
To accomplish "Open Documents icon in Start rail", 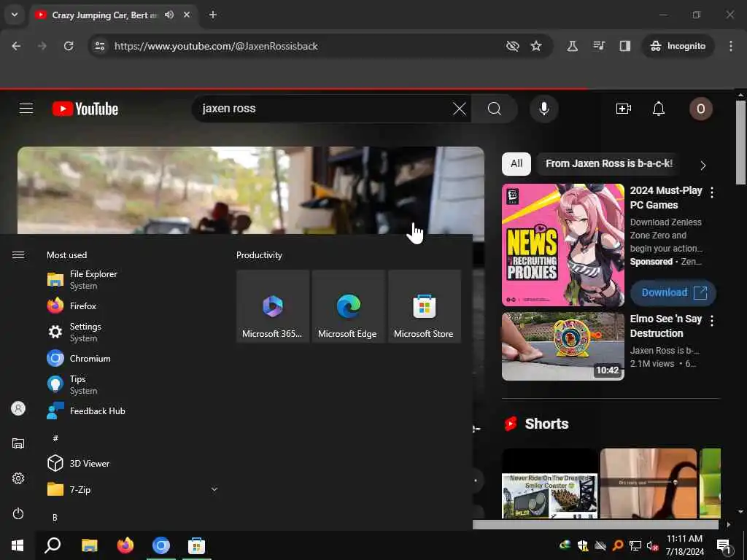I will [x=18, y=443].
